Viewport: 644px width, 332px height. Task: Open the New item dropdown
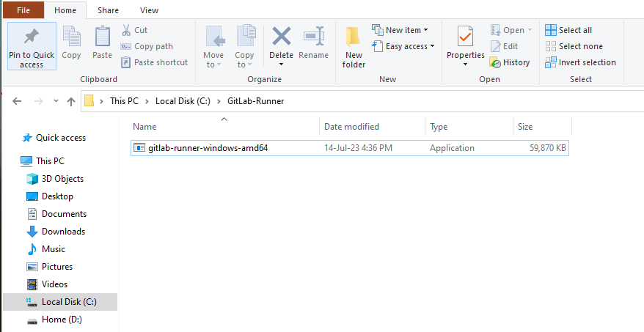[x=426, y=30]
